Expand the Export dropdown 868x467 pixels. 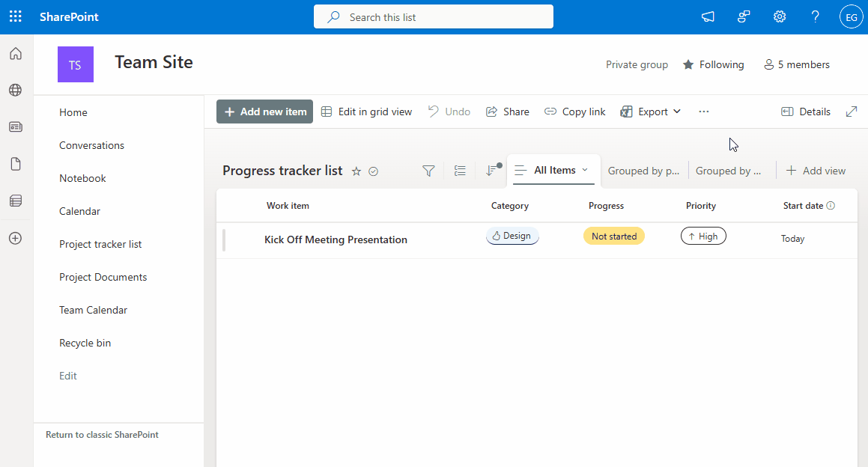point(651,112)
